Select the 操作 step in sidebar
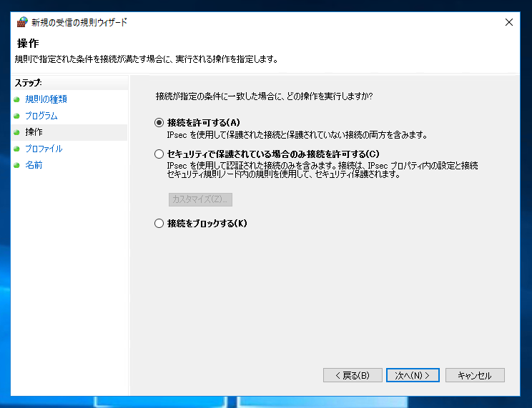The image size is (532, 408). point(34,132)
